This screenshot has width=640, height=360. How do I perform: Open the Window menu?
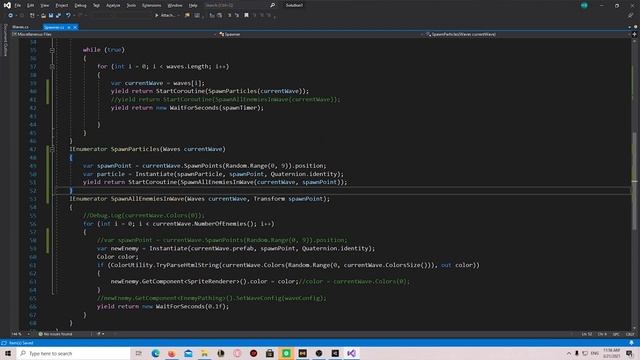pos(175,5)
